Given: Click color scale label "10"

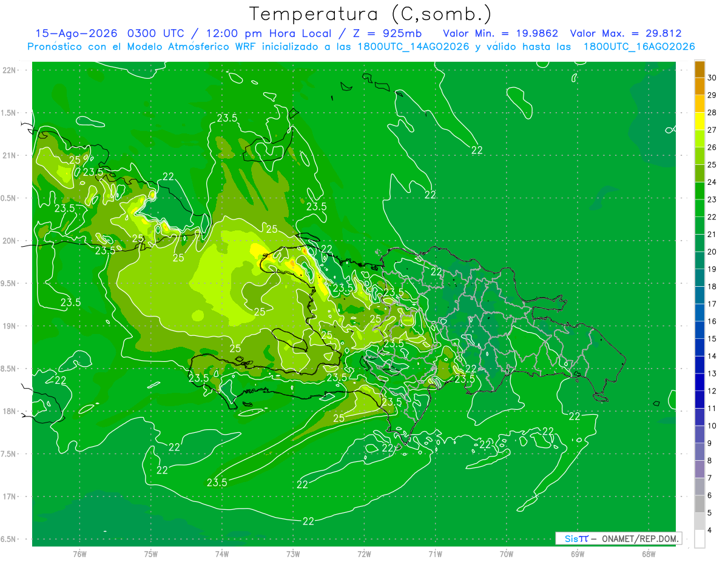Looking at the screenshot, I should tap(713, 426).
